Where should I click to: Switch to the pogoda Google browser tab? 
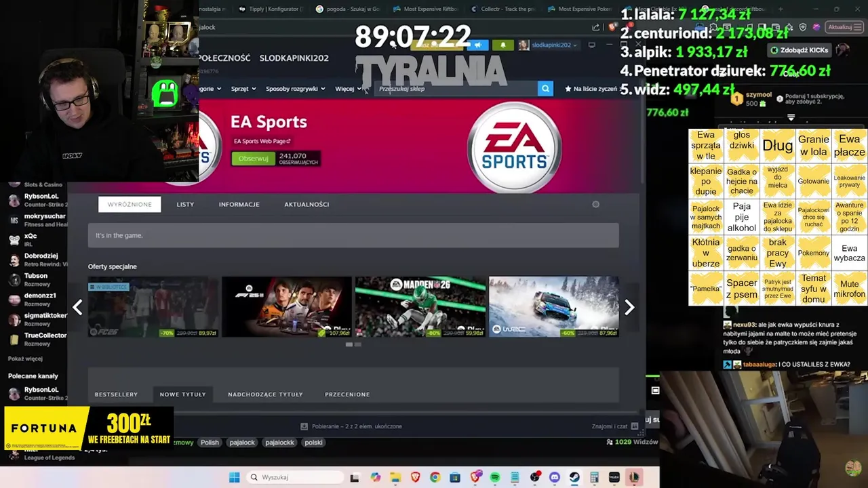(x=348, y=9)
